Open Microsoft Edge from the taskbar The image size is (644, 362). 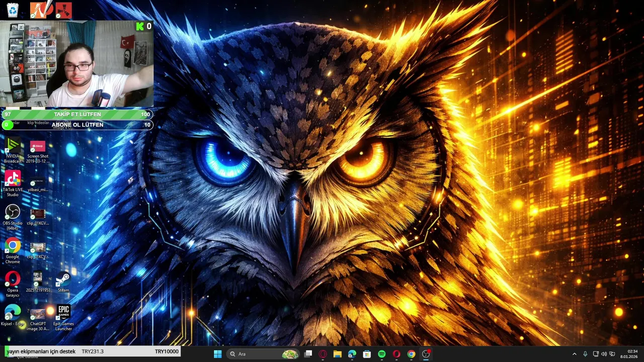click(x=352, y=354)
